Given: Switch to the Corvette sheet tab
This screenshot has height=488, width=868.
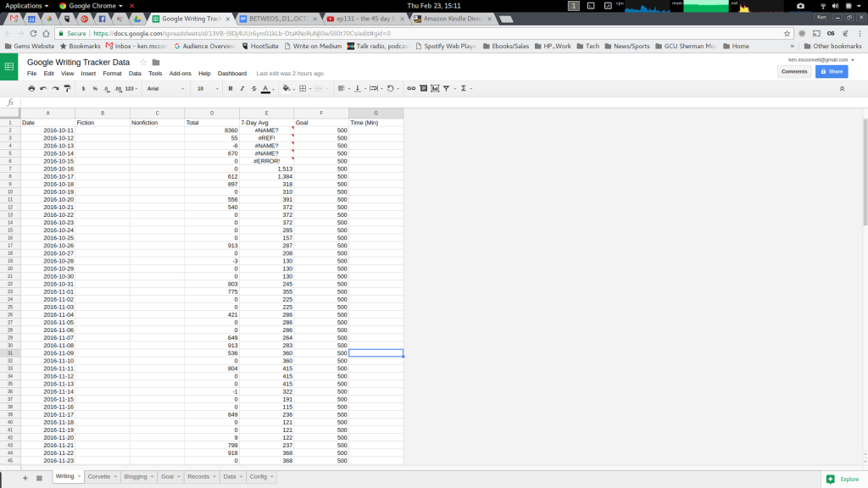Looking at the screenshot, I should 101,477.
